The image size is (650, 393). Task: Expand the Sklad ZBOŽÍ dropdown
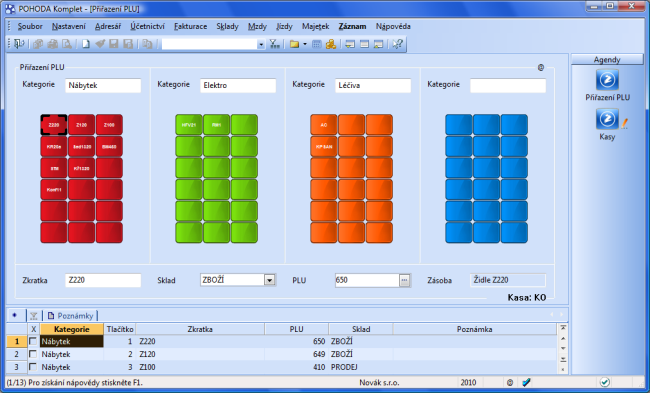click(269, 280)
